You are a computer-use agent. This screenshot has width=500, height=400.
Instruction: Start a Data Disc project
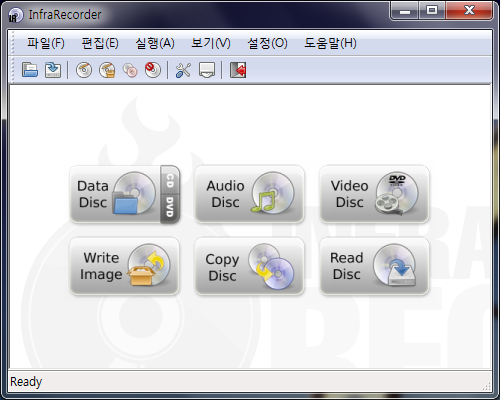pos(115,194)
